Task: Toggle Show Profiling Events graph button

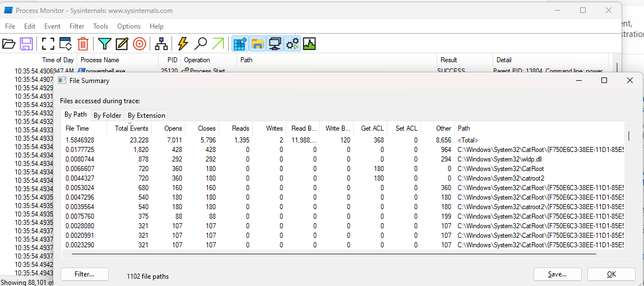Action: pyautogui.click(x=309, y=44)
